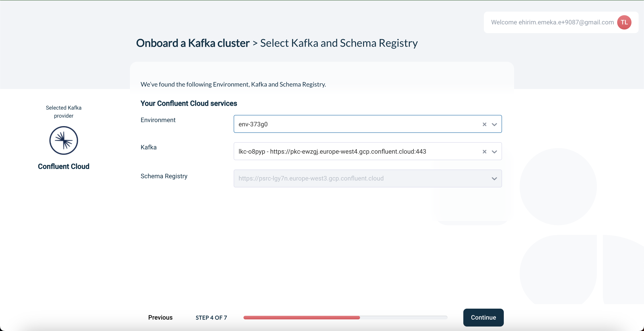Clear the Kafka cluster selection with the X
644x331 pixels.
(484, 151)
